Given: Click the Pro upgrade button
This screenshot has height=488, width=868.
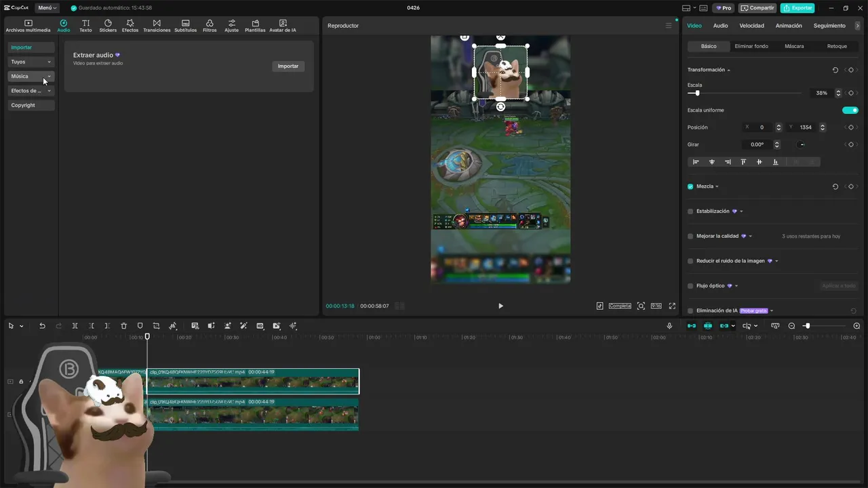Looking at the screenshot, I should [x=724, y=8].
